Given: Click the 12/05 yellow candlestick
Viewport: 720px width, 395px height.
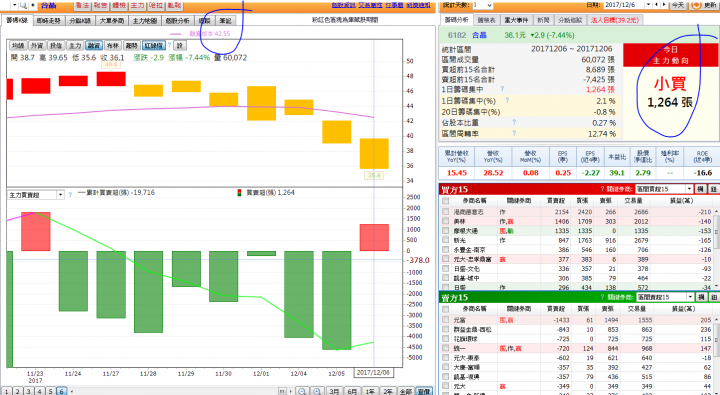Looking at the screenshot, I should 337,132.
